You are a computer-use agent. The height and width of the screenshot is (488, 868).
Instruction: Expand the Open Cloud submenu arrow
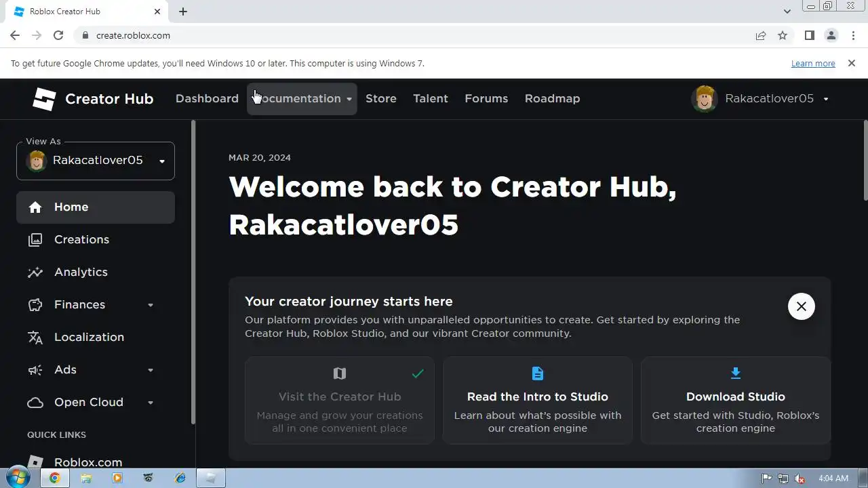(151, 403)
